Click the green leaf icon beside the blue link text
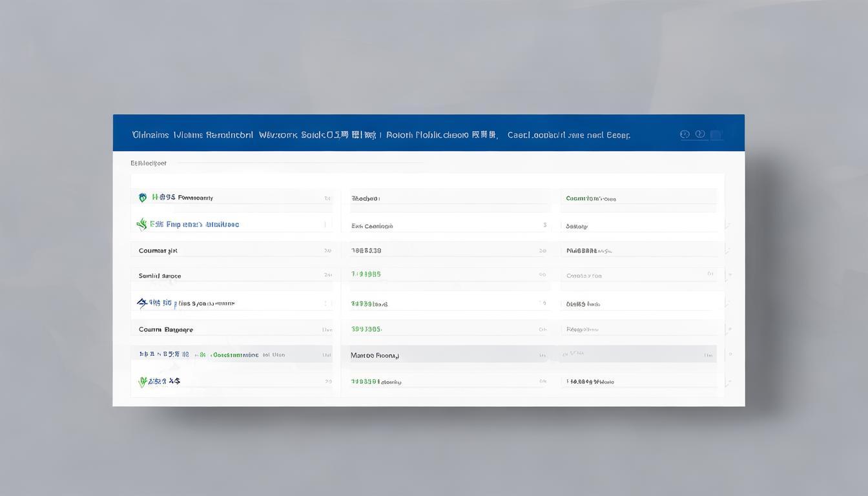Screen dimensions: 868x496 [141, 224]
